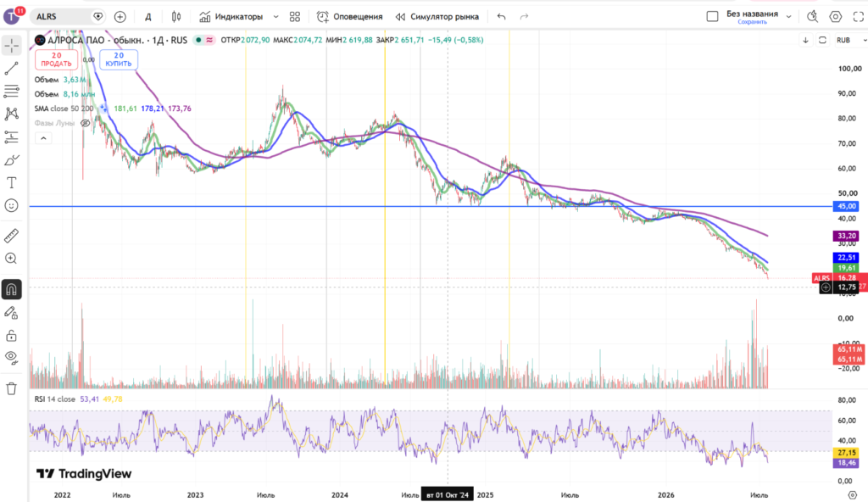Click the first Объем 3,63 M legend
868x502 pixels.
(60, 80)
